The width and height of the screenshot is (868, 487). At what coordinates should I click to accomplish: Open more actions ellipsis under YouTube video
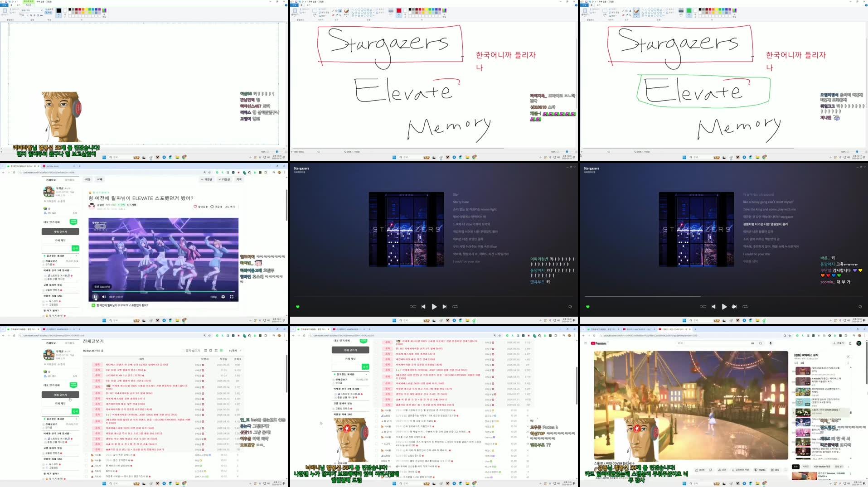(786, 470)
